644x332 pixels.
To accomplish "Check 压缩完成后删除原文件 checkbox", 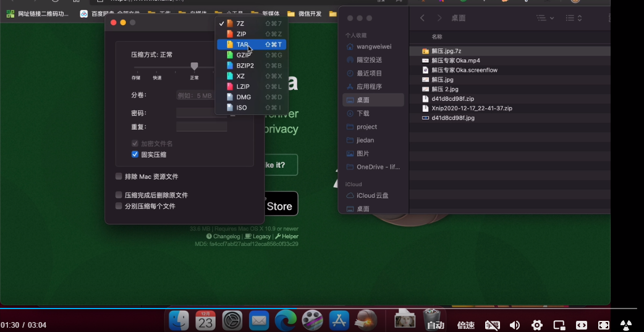I will coord(119,195).
